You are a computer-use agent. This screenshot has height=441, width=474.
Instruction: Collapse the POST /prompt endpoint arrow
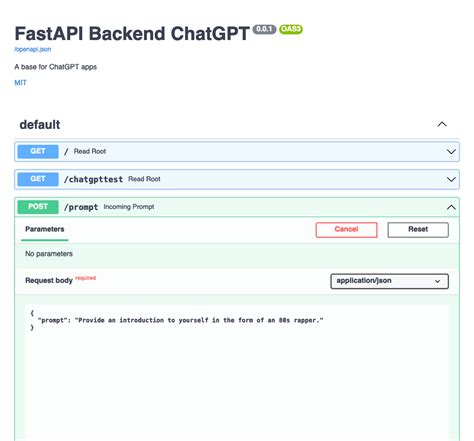pos(451,207)
